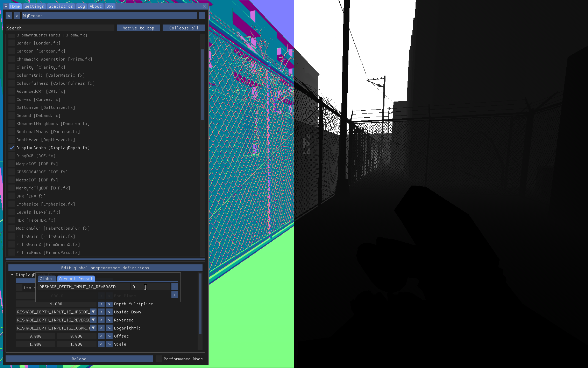Switch to the Home tab
This screenshot has height=368, width=588.
pos(15,6)
